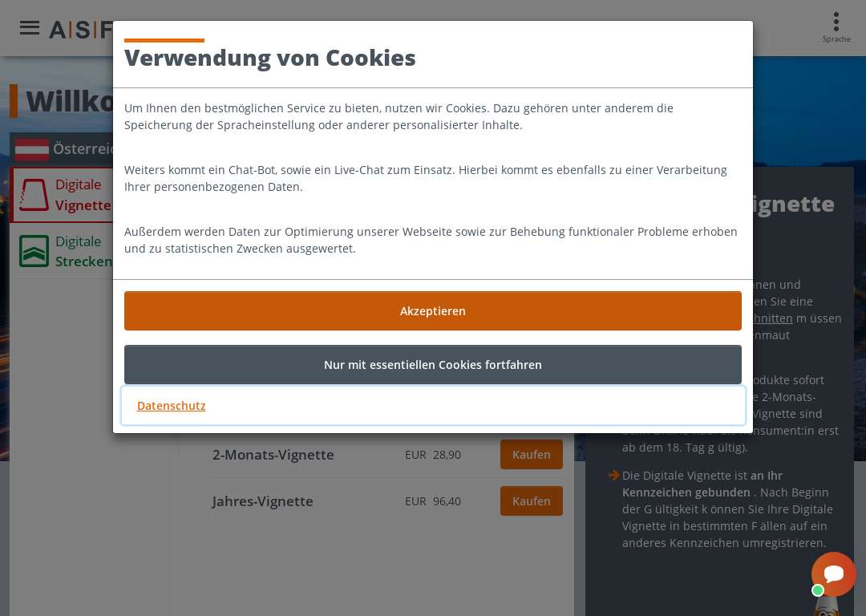Open the hamburger navigation menu
Screen dimensions: 866x616
point(30,28)
